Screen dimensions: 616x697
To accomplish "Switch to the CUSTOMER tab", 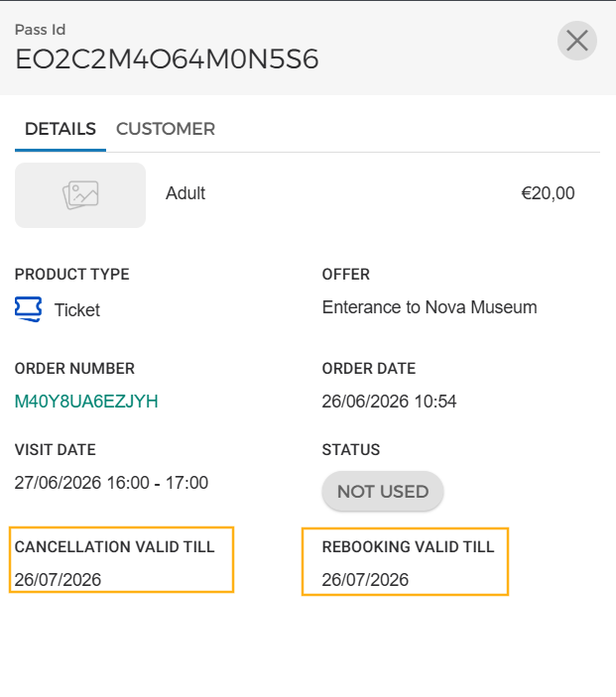I will [166, 129].
